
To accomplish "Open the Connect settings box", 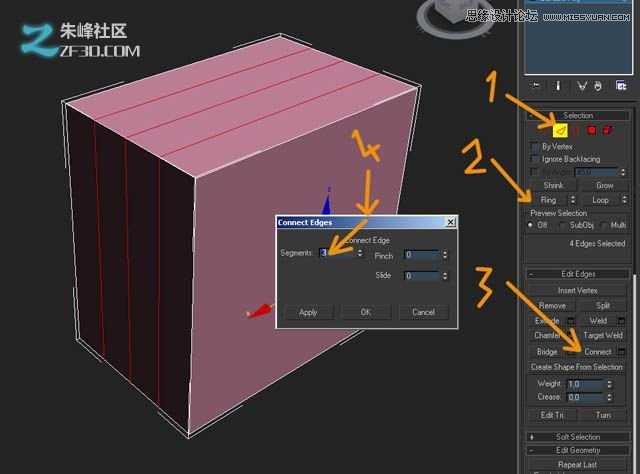I will click(621, 352).
